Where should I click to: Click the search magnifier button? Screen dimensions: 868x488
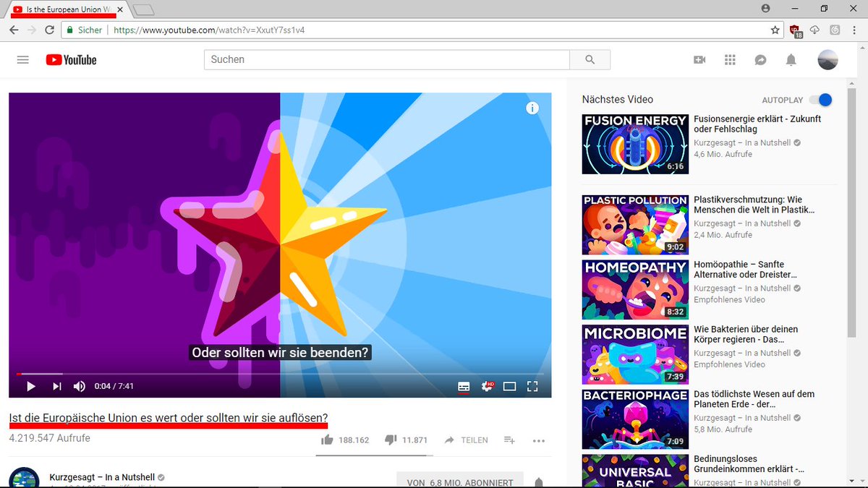[x=590, y=60]
